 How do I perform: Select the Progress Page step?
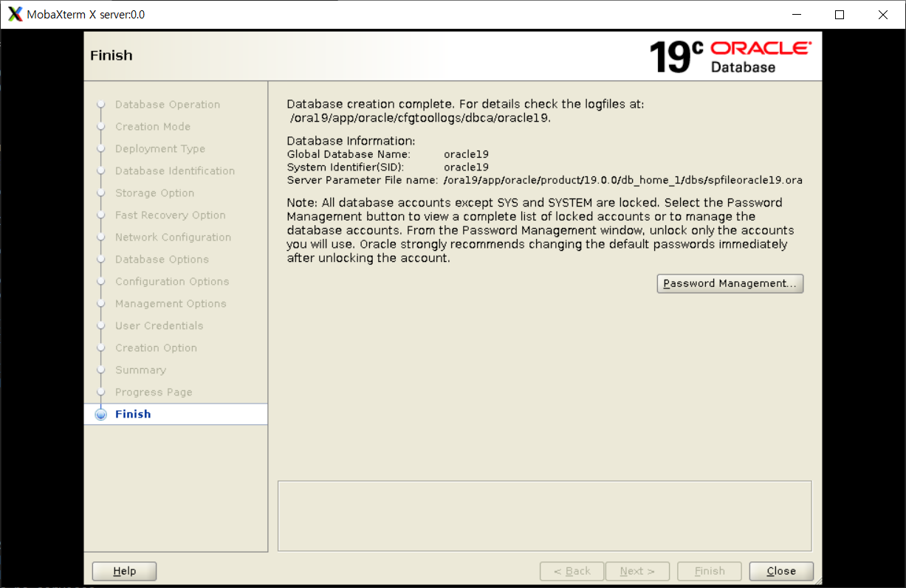[x=154, y=392]
